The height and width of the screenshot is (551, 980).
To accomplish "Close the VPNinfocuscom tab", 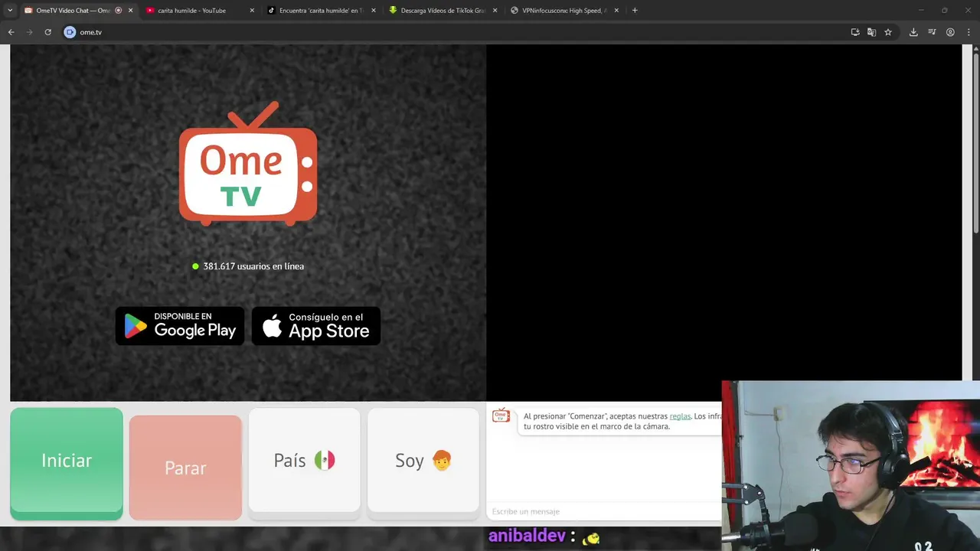I will click(x=616, y=11).
